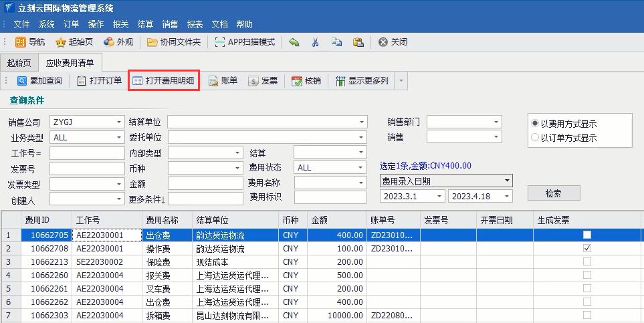The image size is (644, 323).
Task: Open the 费用录入日期 dropdown
Action: click(507, 181)
